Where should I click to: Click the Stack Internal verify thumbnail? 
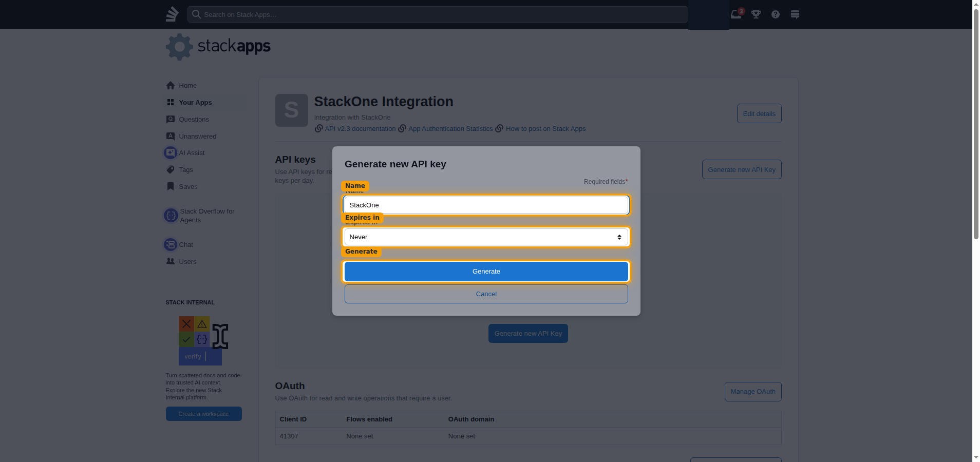203,341
